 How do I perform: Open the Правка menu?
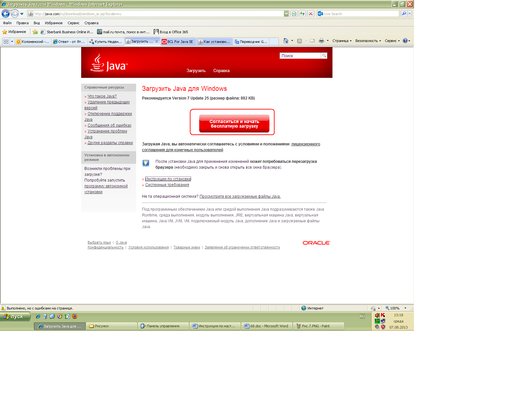pos(22,23)
